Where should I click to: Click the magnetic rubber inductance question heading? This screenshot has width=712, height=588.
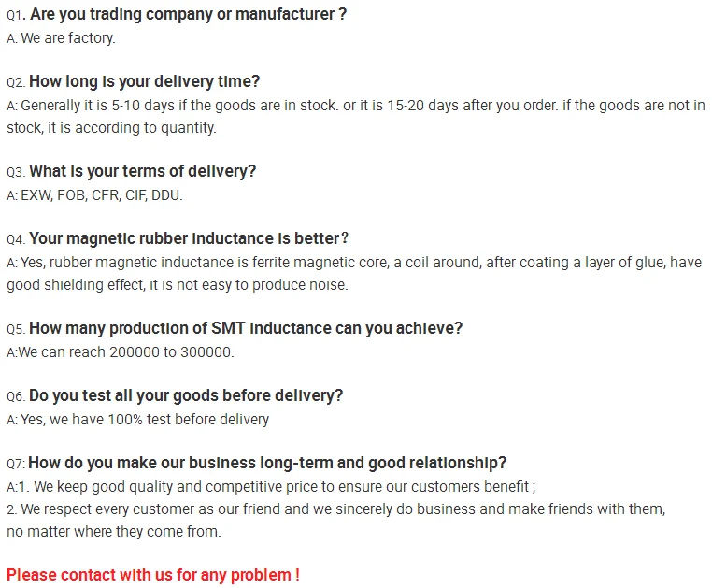coord(189,238)
